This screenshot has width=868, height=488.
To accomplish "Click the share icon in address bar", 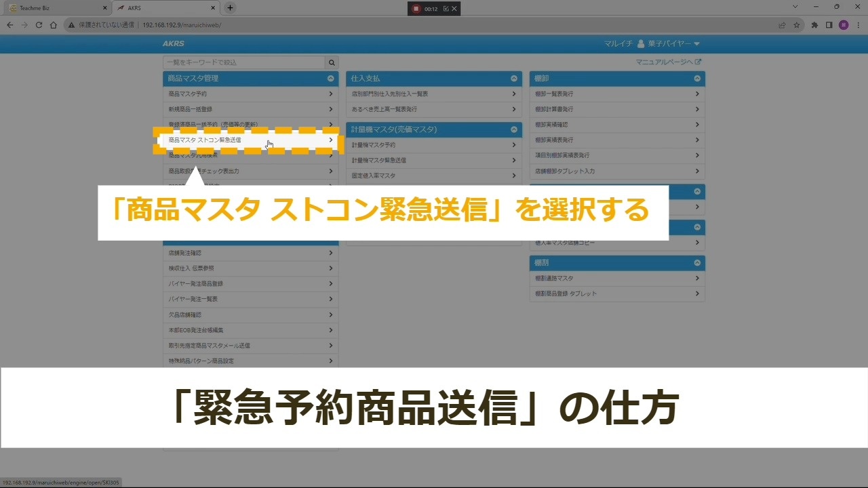I will tap(782, 25).
